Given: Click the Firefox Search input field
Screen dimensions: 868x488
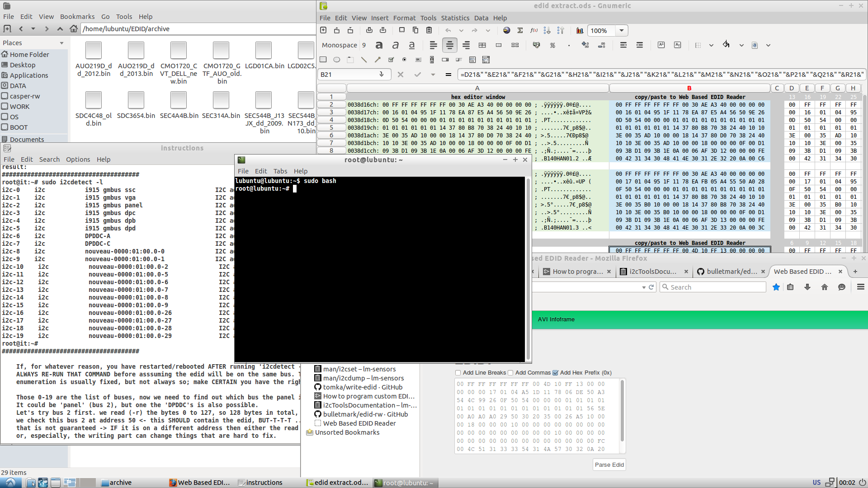Looking at the screenshot, I should pos(713,287).
